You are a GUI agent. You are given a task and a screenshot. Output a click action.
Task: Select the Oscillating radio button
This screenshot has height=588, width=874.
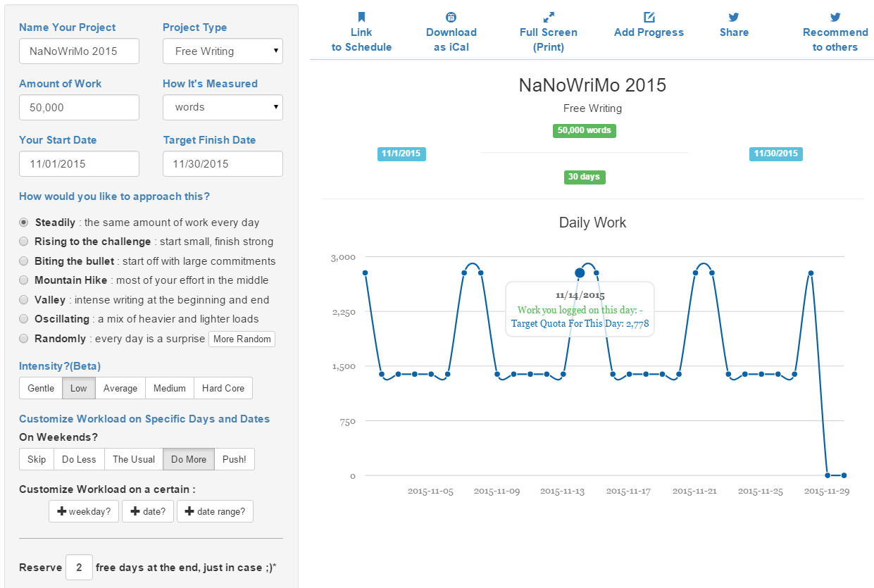[24, 319]
